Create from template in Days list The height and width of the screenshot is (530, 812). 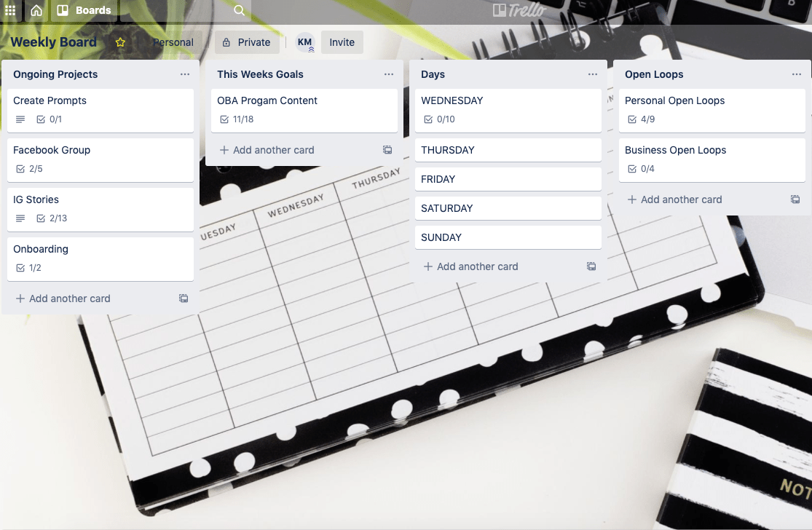[x=591, y=266]
